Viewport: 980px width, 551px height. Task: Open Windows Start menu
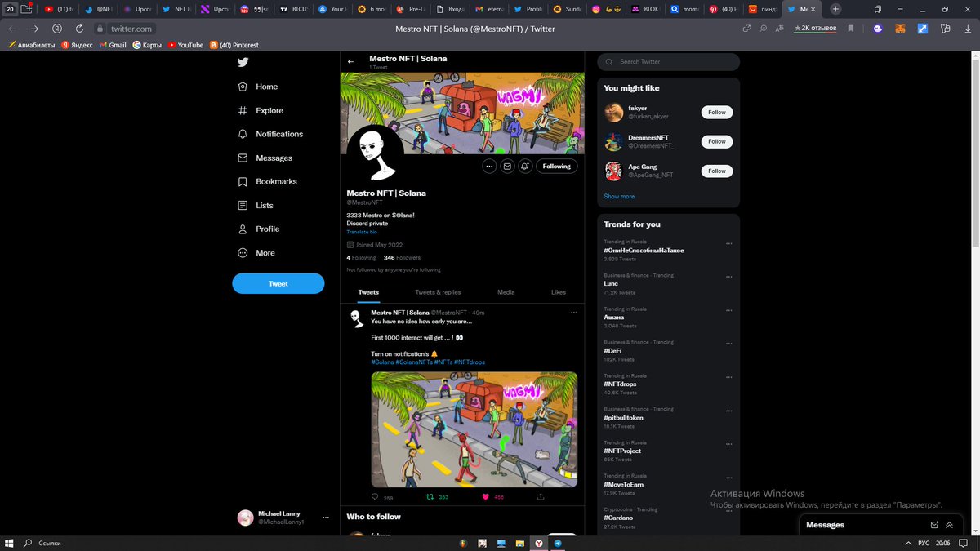pos(10,543)
